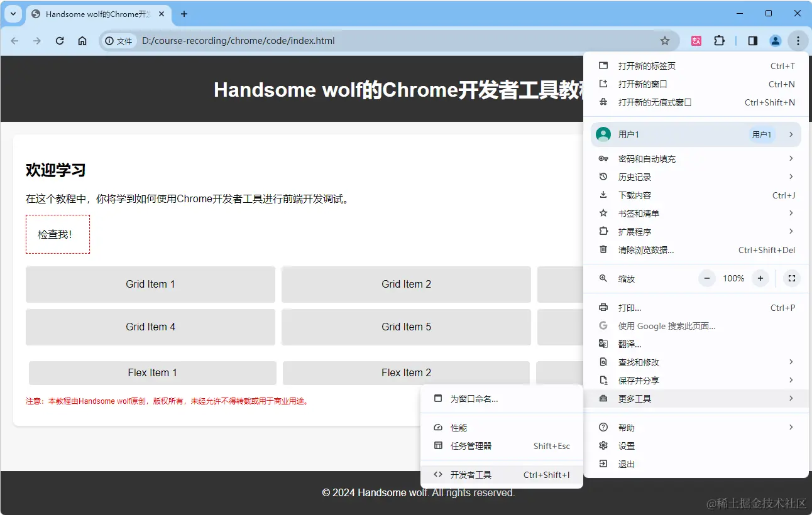
Task: Expand 保存并分享 submenu
Action: (x=696, y=381)
